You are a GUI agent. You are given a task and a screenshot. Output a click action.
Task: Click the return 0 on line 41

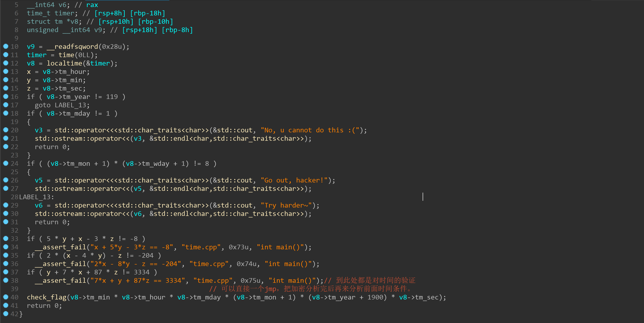point(44,306)
